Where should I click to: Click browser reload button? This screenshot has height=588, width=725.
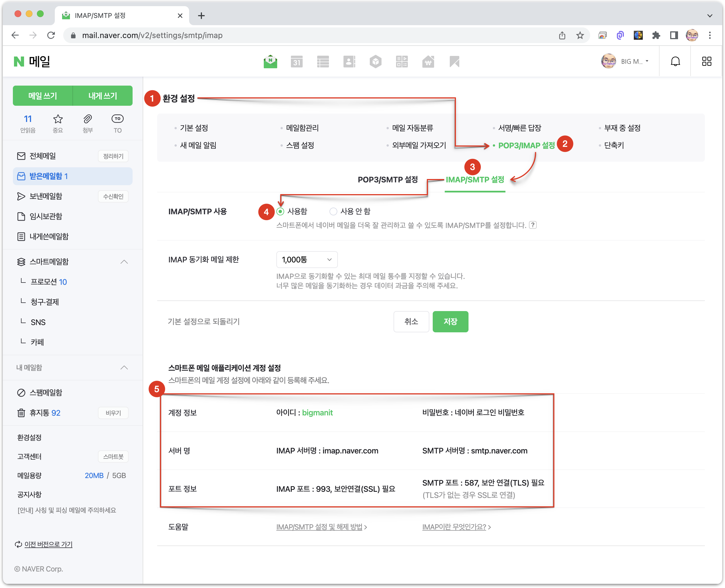(x=51, y=35)
